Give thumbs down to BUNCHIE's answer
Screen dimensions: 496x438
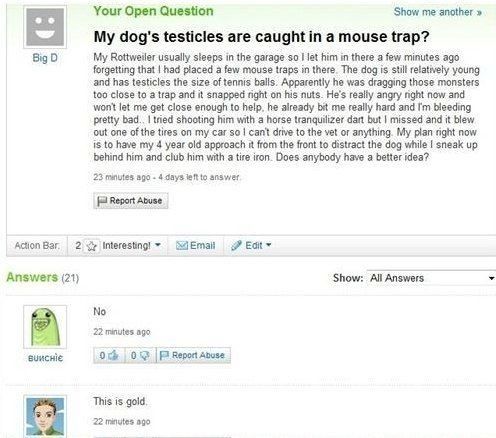(x=145, y=356)
